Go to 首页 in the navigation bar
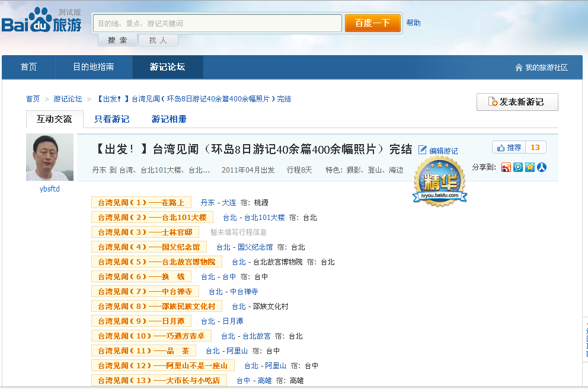Viewport: 588px width, 389px height. click(28, 67)
